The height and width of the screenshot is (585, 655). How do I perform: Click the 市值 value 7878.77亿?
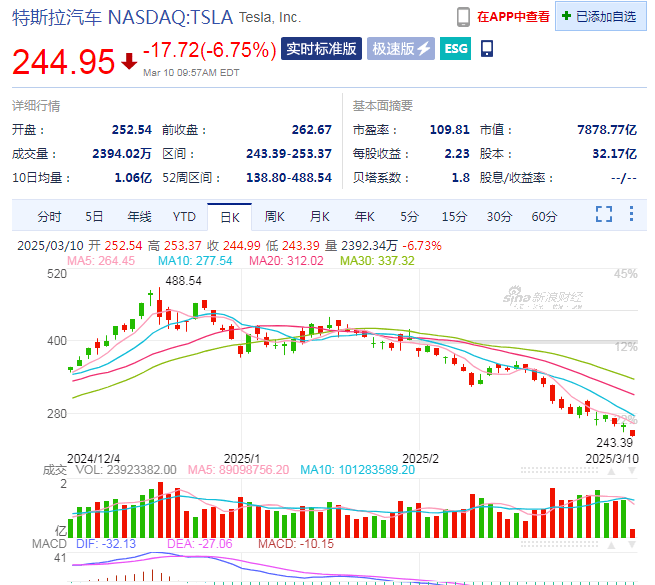click(607, 130)
